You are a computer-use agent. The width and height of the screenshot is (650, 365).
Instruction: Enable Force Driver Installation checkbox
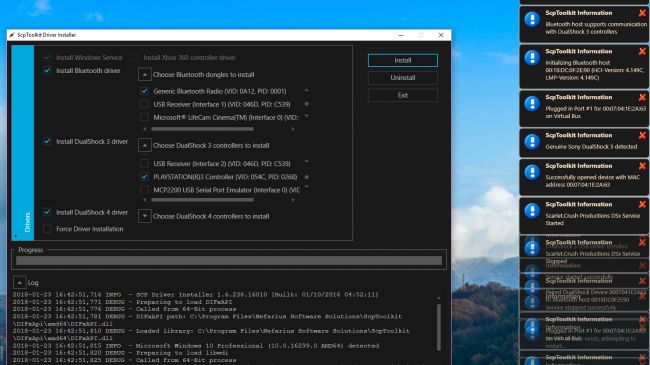click(x=47, y=229)
